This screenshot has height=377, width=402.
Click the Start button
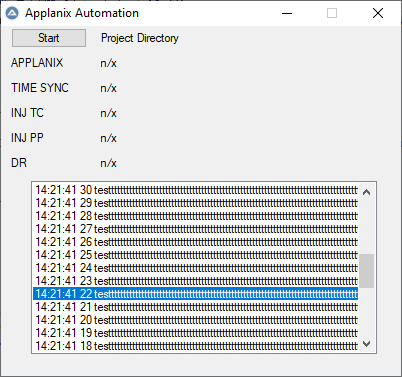49,38
